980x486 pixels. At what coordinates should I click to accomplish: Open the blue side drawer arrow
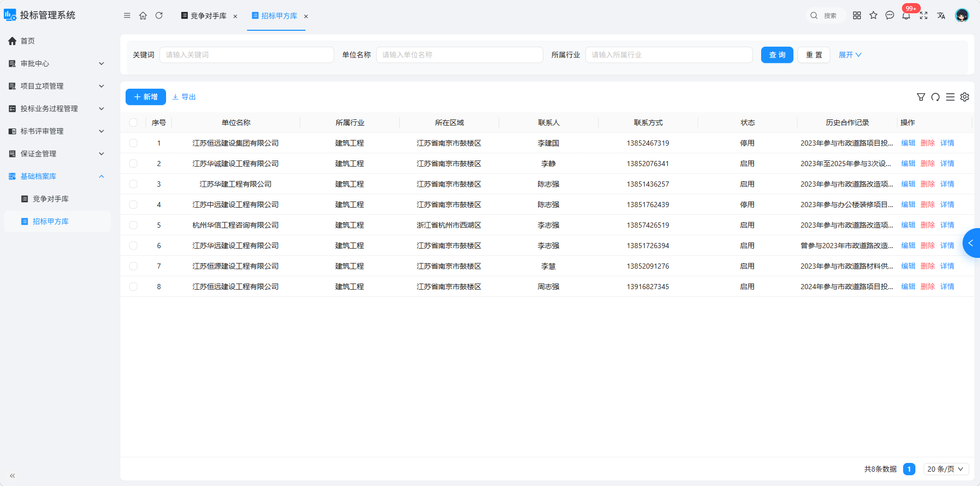pos(971,243)
